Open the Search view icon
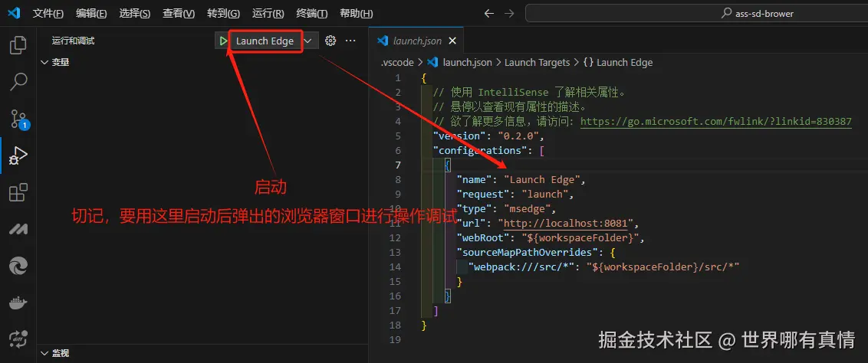This screenshot has width=868, height=363. click(18, 82)
